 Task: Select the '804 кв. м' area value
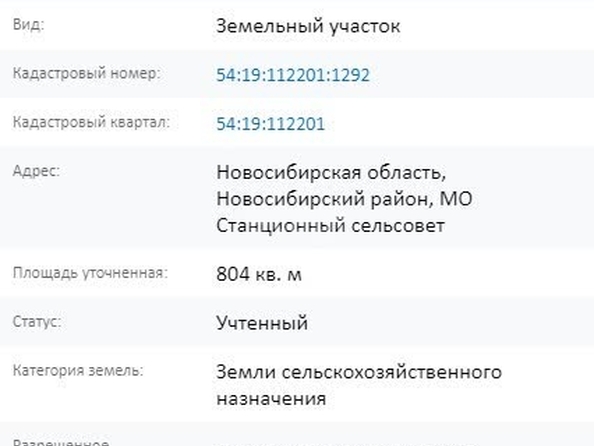click(259, 274)
